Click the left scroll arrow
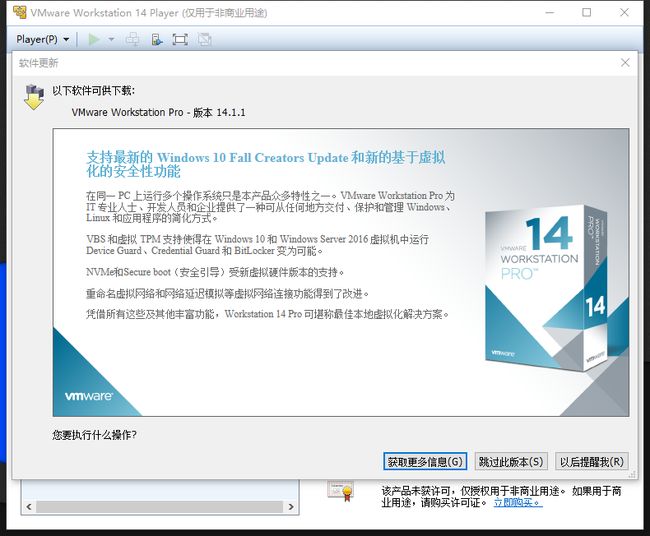The width and height of the screenshot is (650, 536). coord(29,507)
